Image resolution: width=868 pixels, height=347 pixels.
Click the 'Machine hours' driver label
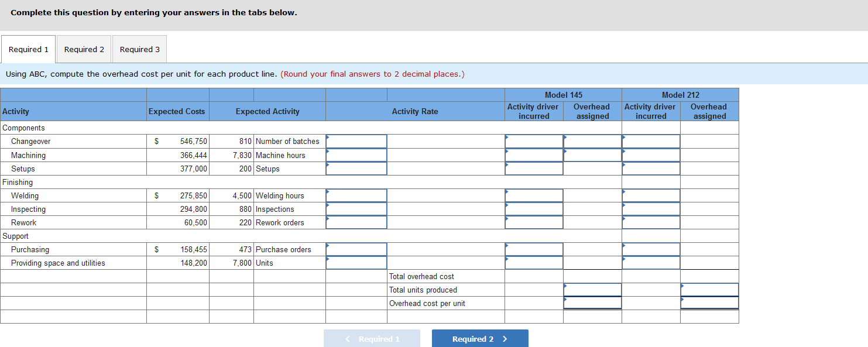point(280,155)
